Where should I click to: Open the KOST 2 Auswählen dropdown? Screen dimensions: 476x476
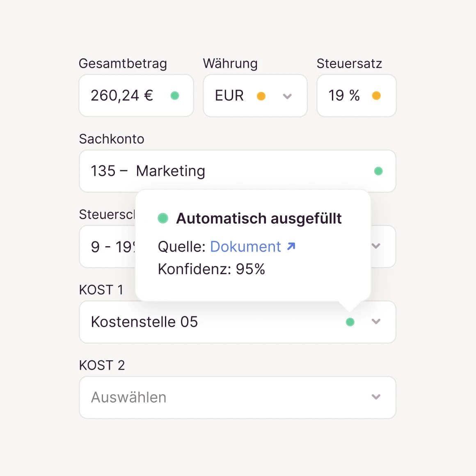click(x=375, y=397)
